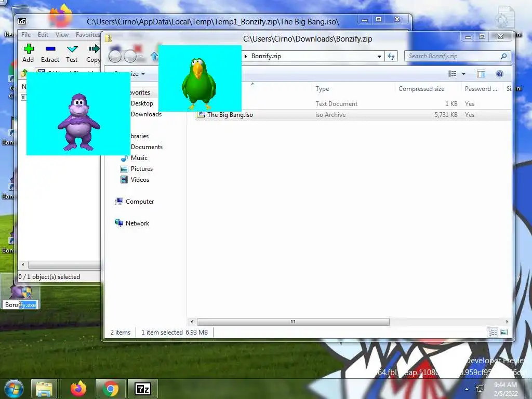Select the Bonzify.exe desktop icon
The image size is (532, 399).
coord(20,292)
